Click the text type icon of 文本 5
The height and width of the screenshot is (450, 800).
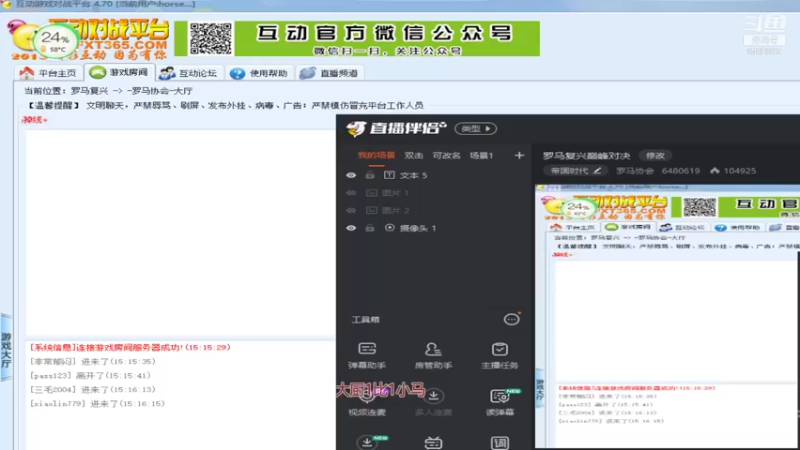coord(389,175)
